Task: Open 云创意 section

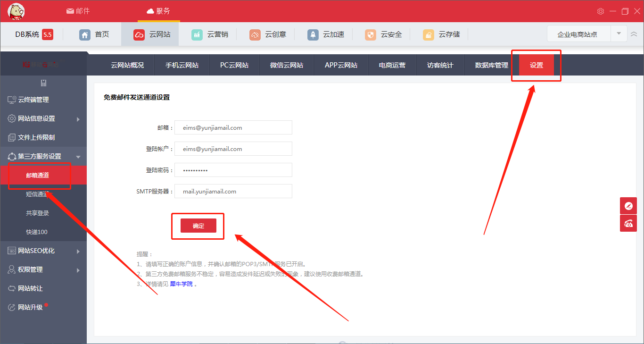Action: click(x=268, y=34)
